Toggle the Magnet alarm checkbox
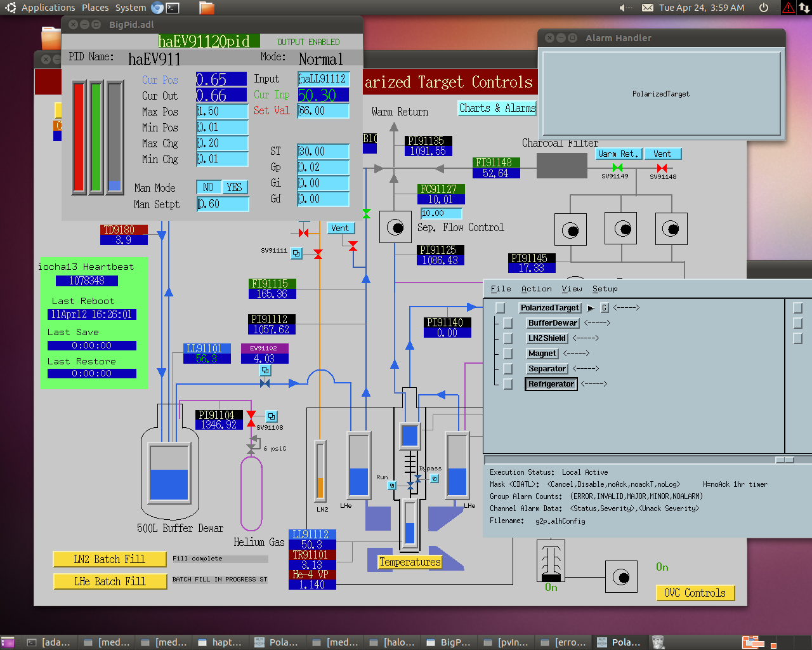 507,354
